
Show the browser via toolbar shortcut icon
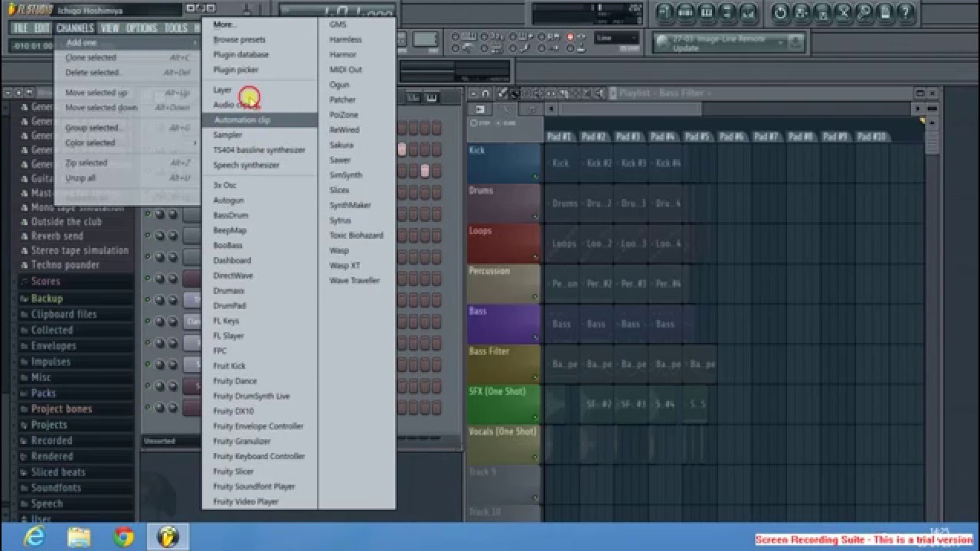click(x=727, y=11)
